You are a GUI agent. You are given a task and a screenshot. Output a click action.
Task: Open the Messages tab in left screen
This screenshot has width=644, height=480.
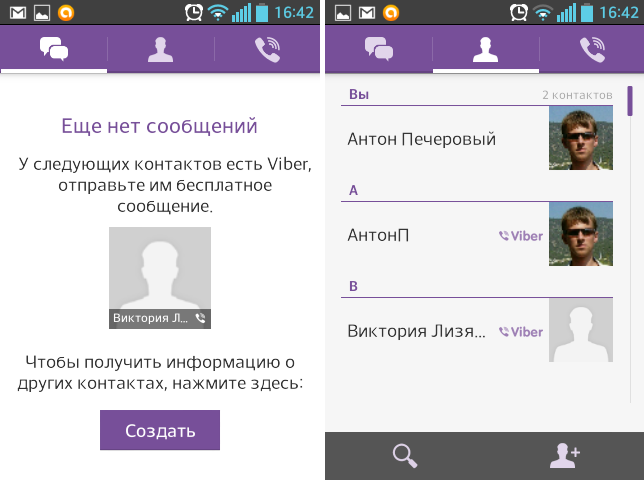click(x=54, y=49)
